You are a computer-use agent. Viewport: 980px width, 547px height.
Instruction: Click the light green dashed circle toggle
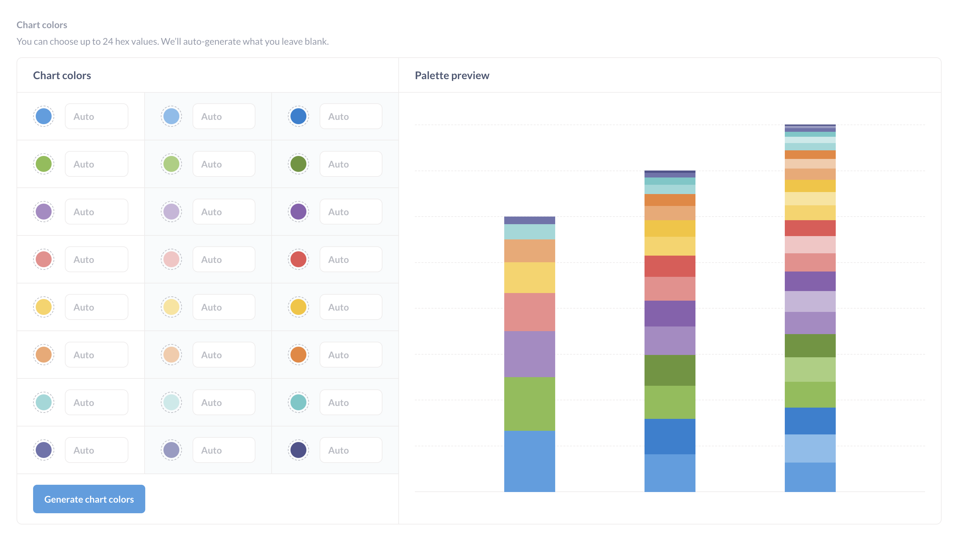tap(172, 164)
